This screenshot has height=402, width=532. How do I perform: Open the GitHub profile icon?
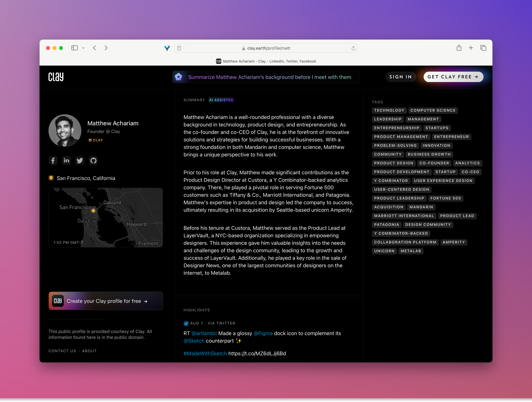93,160
